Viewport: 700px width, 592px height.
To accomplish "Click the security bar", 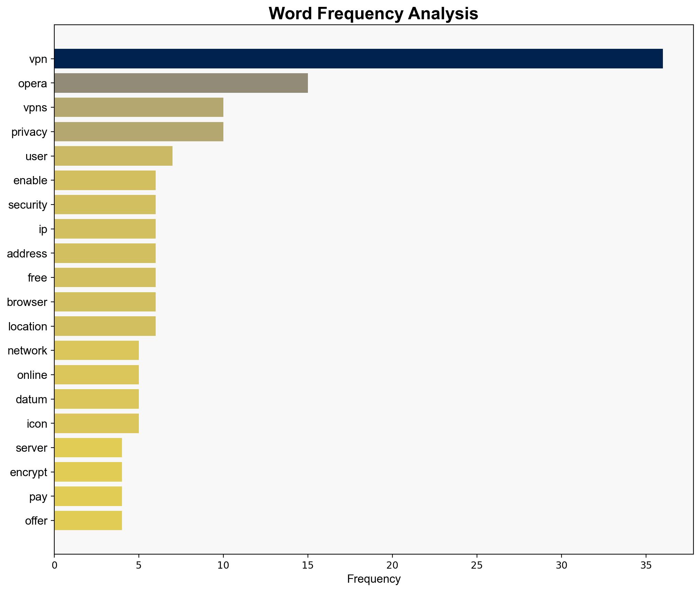I will [105, 205].
